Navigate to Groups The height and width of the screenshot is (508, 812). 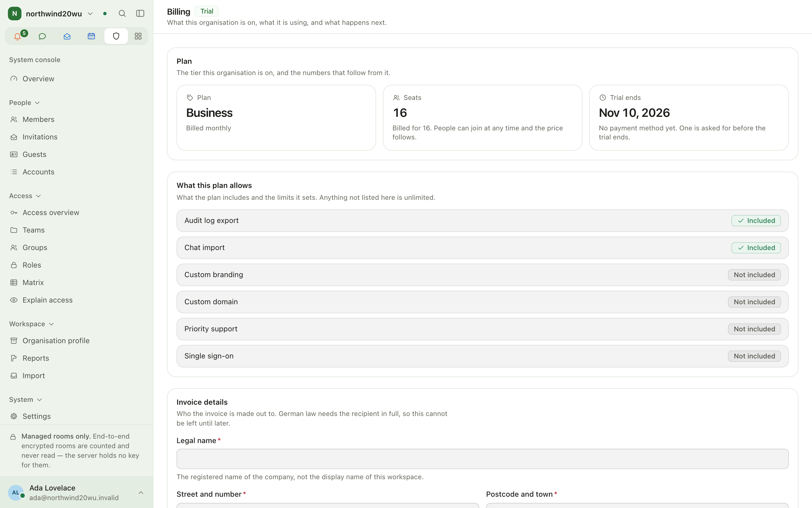pos(76,247)
